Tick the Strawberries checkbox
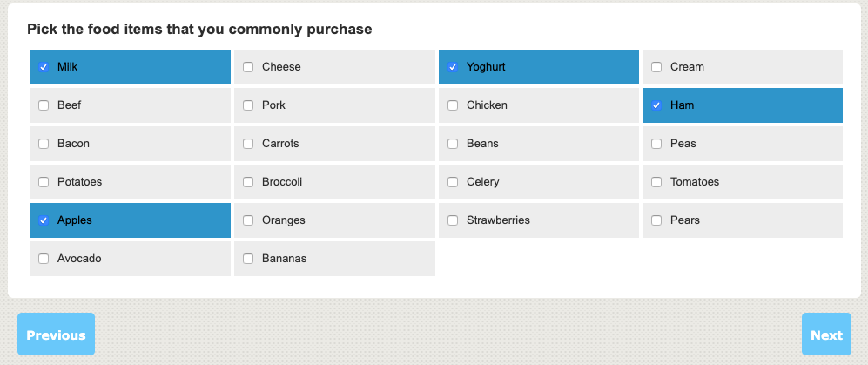The height and width of the screenshot is (365, 868). pyautogui.click(x=453, y=220)
